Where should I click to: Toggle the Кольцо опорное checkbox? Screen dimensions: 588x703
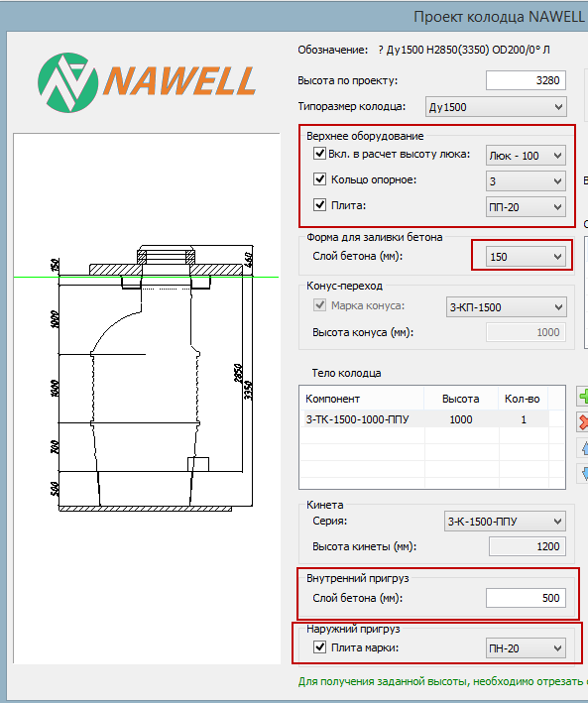pyautogui.click(x=319, y=179)
